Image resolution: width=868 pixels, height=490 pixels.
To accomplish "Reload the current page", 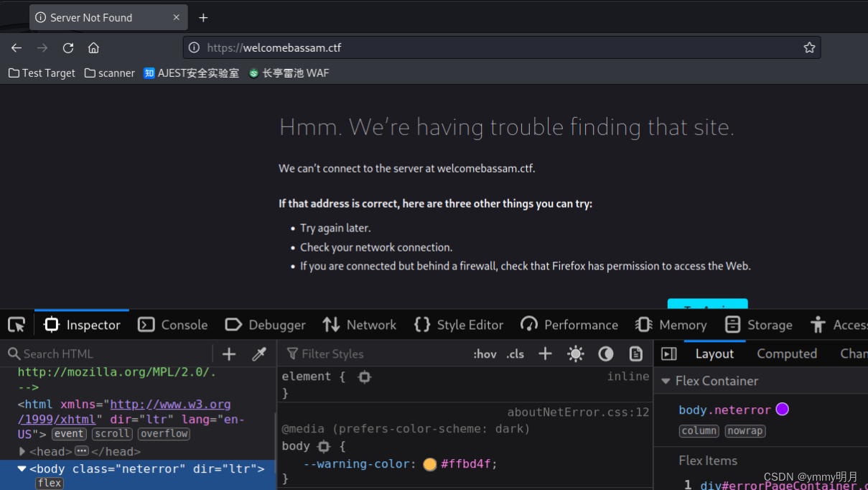I will 68,47.
